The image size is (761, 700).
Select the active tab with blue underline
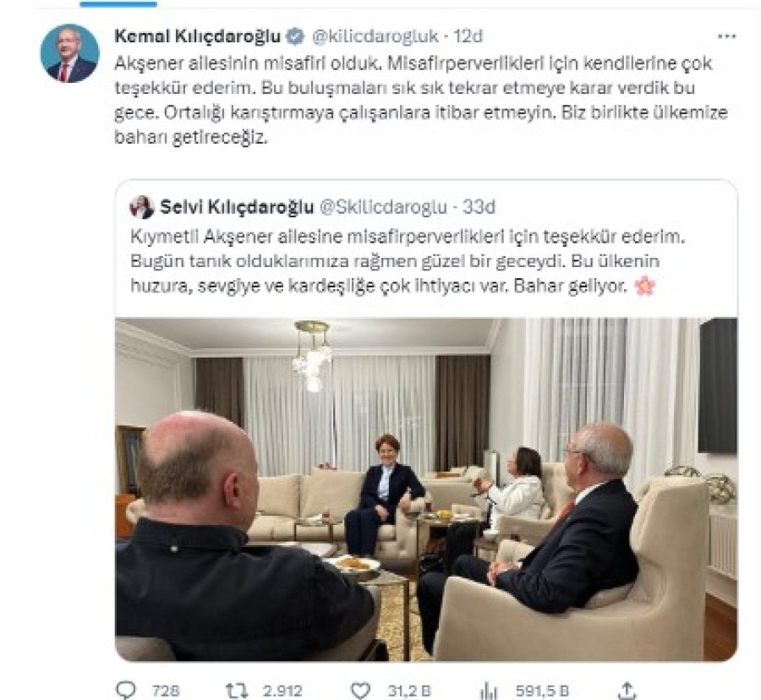[x=118, y=4]
